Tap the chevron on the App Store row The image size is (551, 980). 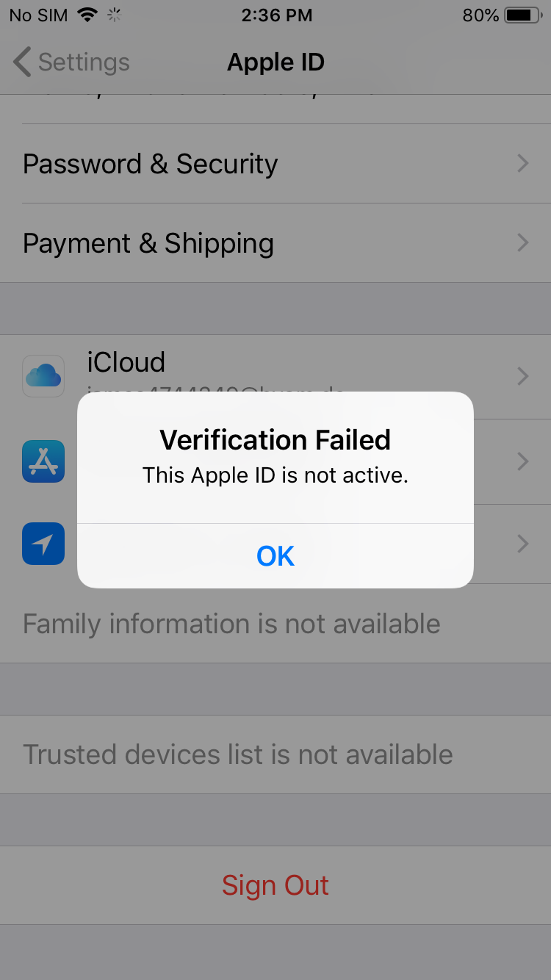click(x=523, y=461)
